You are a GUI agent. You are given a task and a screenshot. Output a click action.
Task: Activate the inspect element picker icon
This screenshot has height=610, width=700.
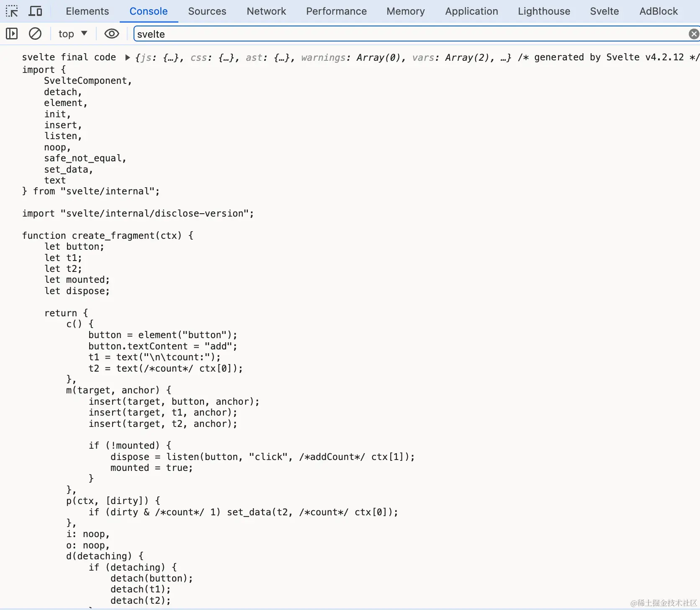(12, 11)
